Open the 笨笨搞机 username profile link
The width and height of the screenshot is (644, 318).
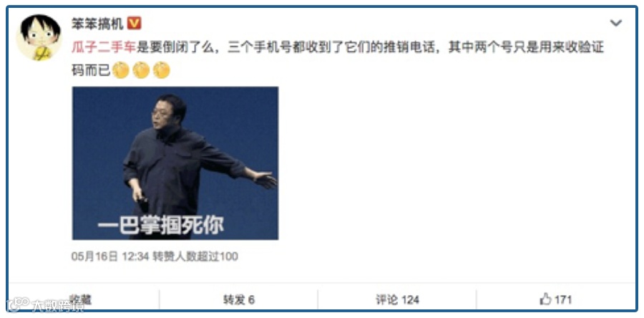click(x=97, y=24)
